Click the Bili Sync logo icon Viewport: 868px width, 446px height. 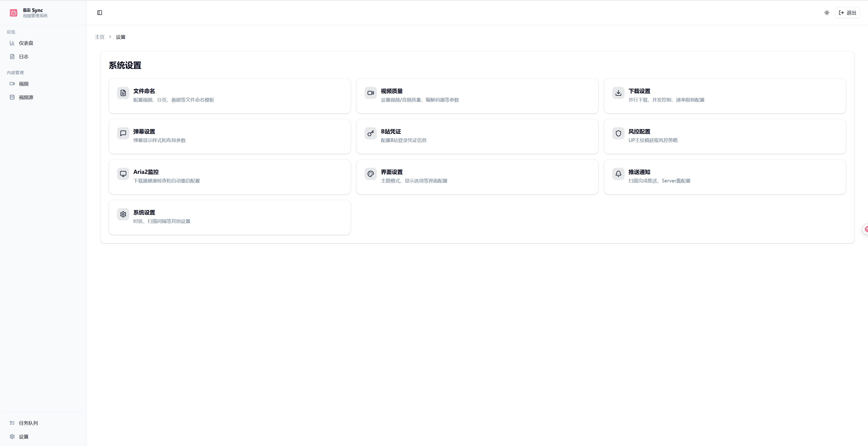pyautogui.click(x=14, y=13)
